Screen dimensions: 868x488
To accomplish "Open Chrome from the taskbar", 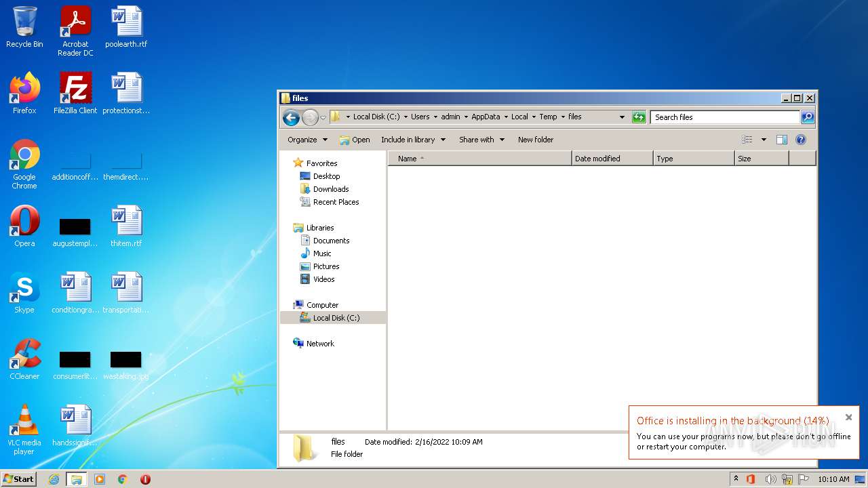I will (x=123, y=479).
